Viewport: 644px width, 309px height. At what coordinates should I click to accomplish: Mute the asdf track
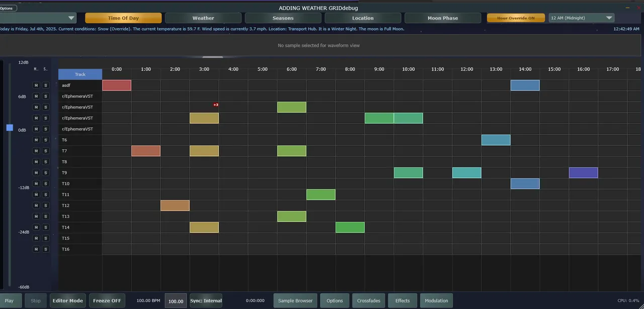(36, 85)
